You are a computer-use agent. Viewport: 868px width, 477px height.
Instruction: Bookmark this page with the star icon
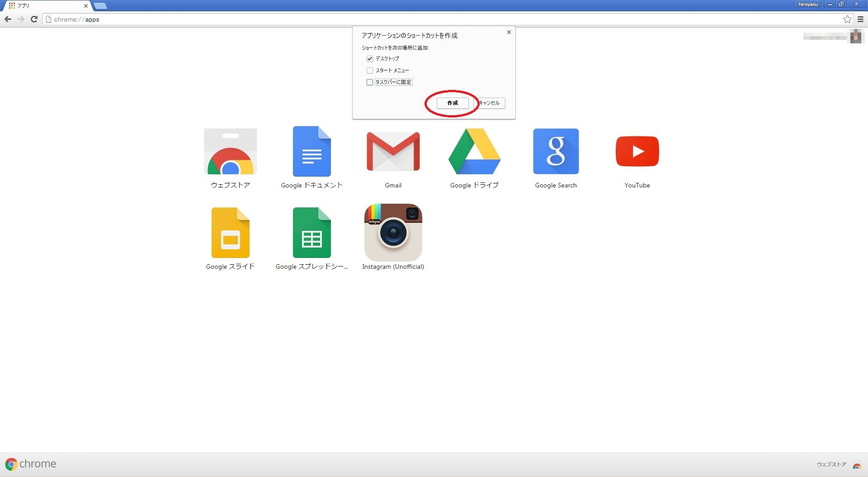point(847,19)
